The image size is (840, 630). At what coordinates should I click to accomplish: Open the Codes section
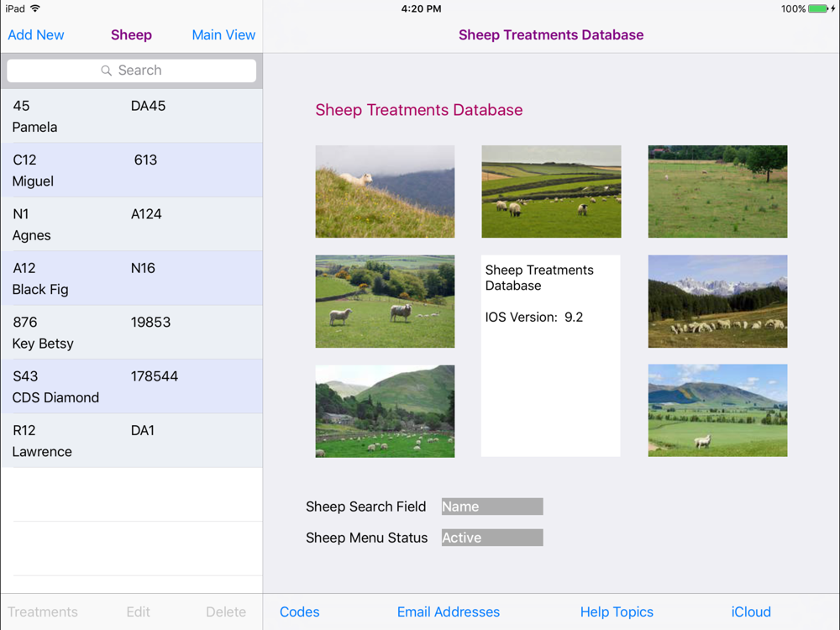(300, 612)
